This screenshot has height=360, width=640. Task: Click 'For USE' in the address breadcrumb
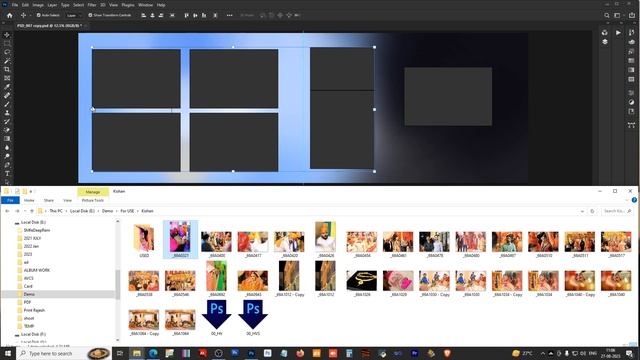(x=127, y=211)
